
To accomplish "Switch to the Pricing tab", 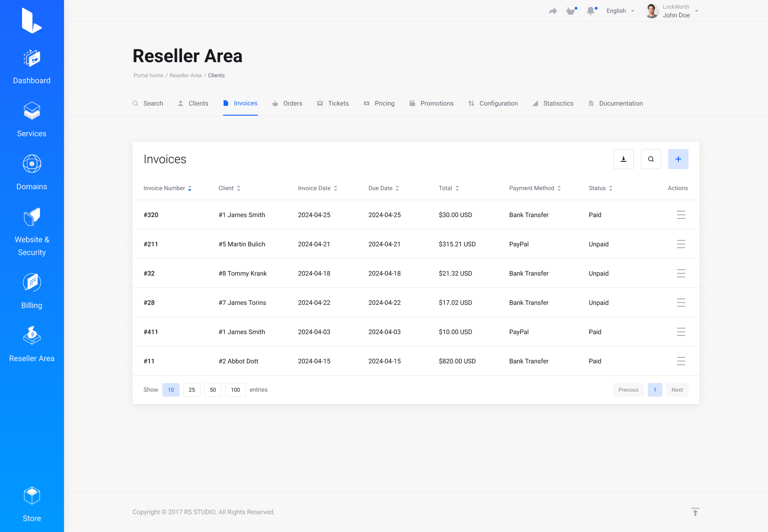I will click(x=379, y=103).
